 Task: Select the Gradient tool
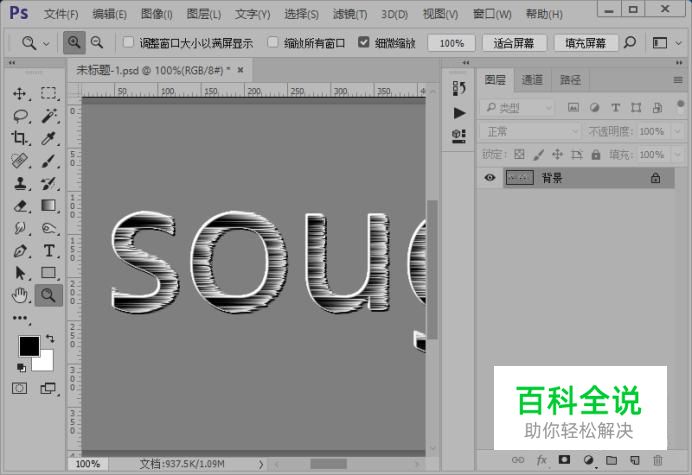click(49, 206)
